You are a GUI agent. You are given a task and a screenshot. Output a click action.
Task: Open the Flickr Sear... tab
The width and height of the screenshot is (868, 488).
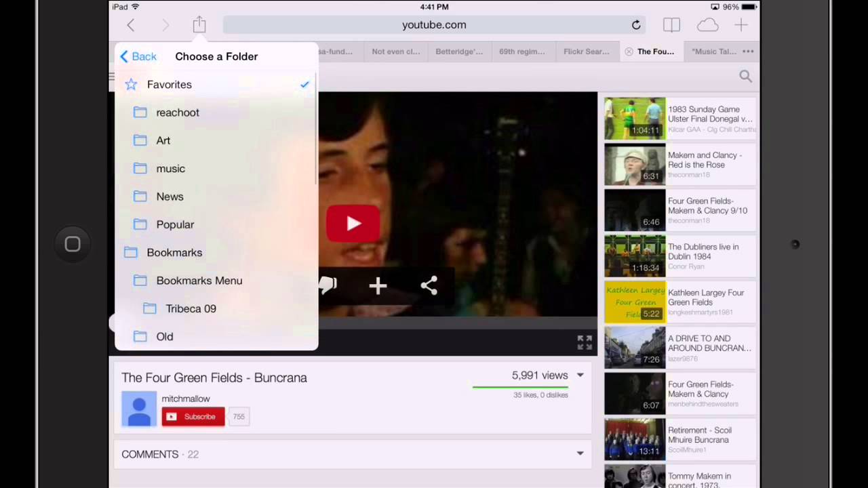586,52
